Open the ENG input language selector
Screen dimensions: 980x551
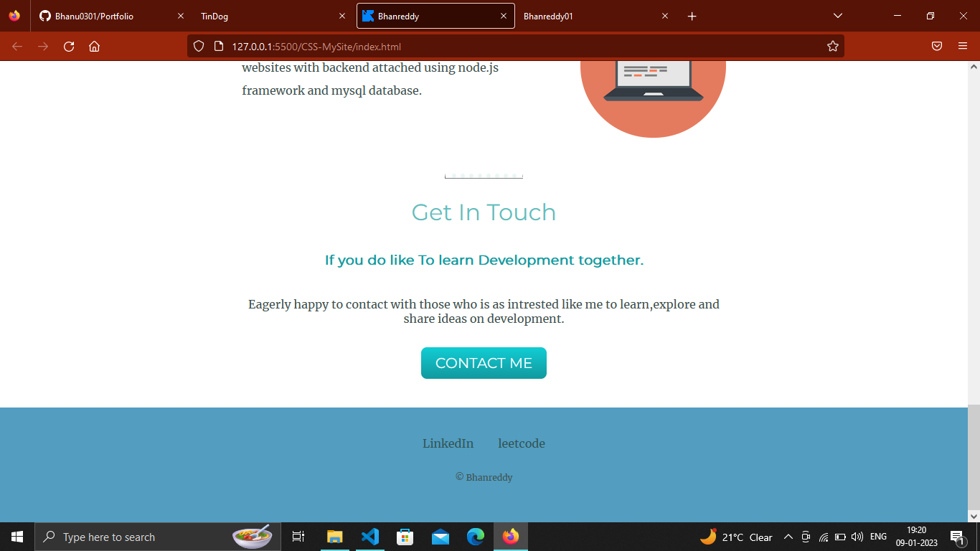(x=878, y=536)
